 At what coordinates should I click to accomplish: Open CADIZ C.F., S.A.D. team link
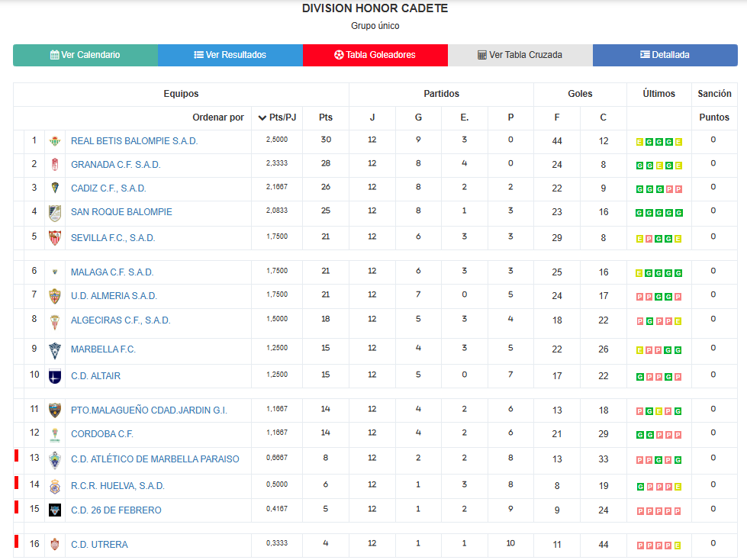[x=108, y=188]
